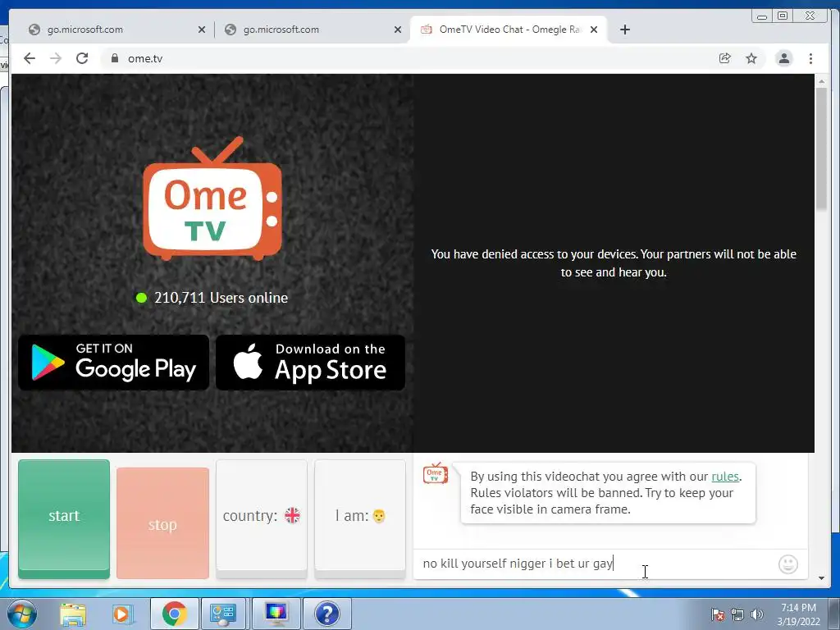Click the taskbar clock showing 7:14 PM

(x=798, y=614)
